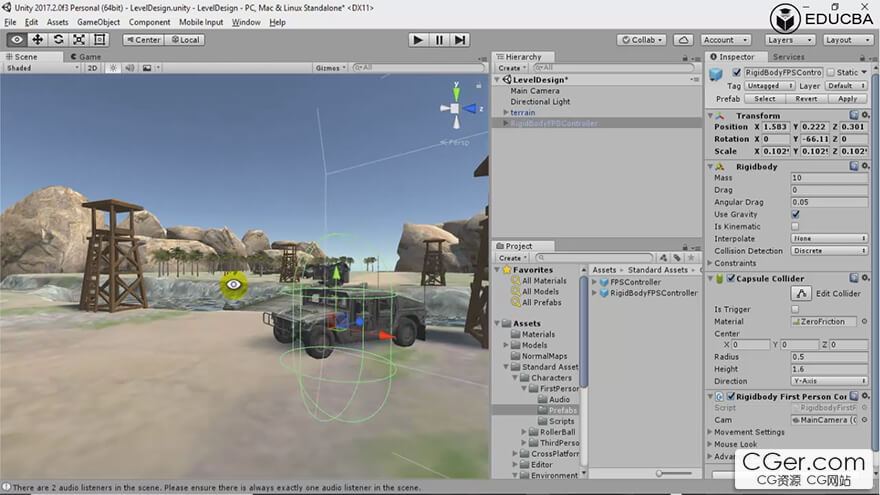
Task: Expand the Constraints section
Action: tap(710, 263)
